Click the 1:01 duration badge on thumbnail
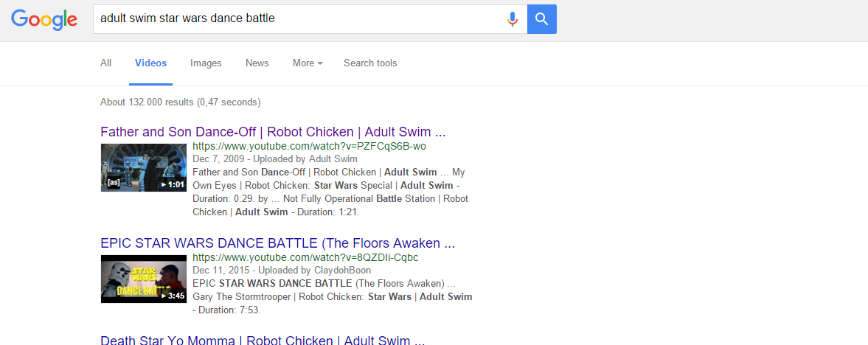 173,184
